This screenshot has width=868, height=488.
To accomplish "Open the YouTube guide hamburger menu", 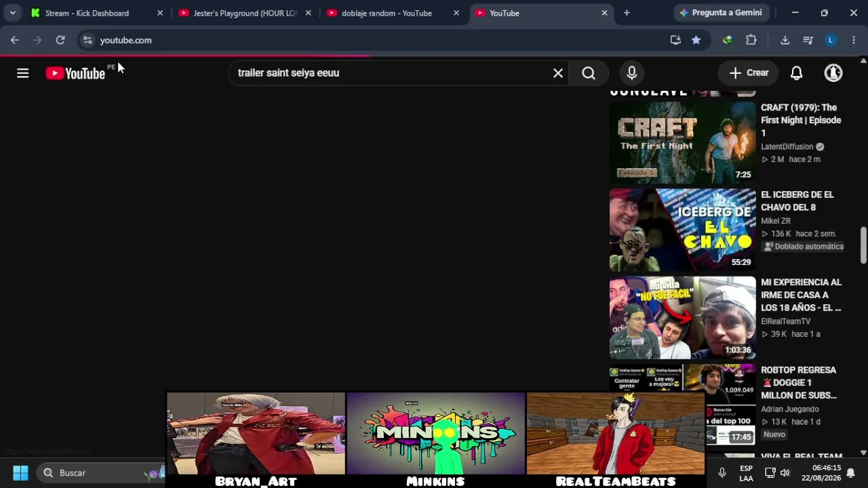I will [x=23, y=73].
